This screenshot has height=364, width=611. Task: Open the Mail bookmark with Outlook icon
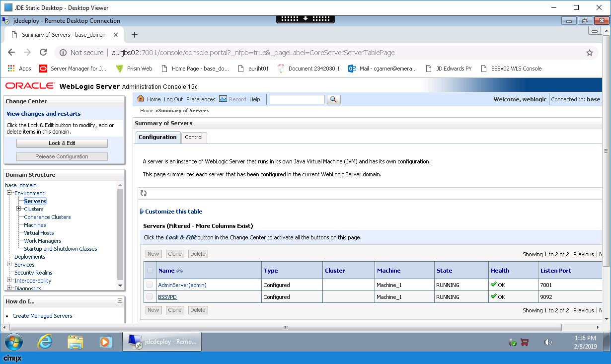tap(382, 69)
